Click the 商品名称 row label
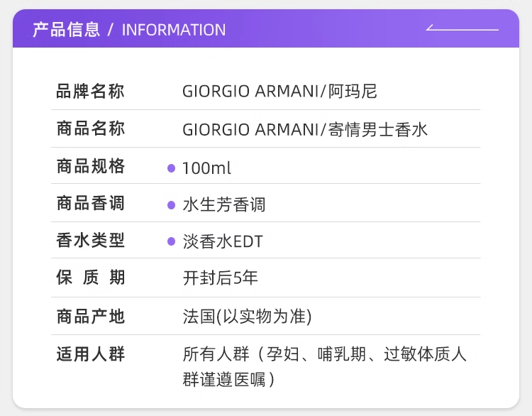Image resolution: width=532 pixels, height=416 pixels. pos(91,129)
